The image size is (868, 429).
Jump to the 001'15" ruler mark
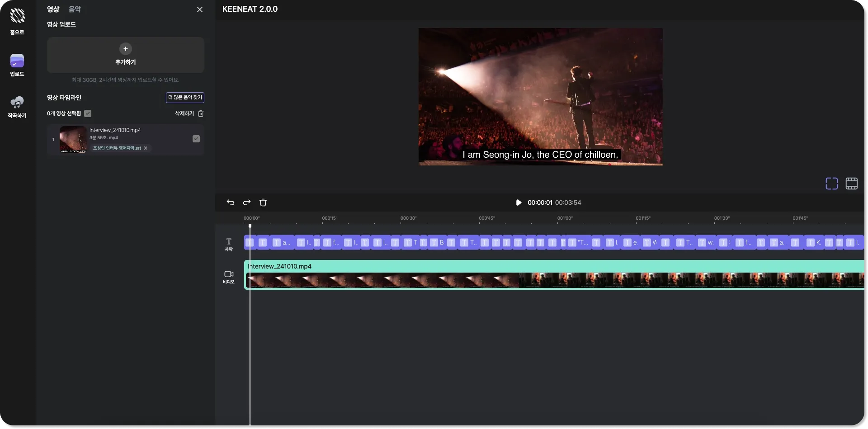point(643,218)
